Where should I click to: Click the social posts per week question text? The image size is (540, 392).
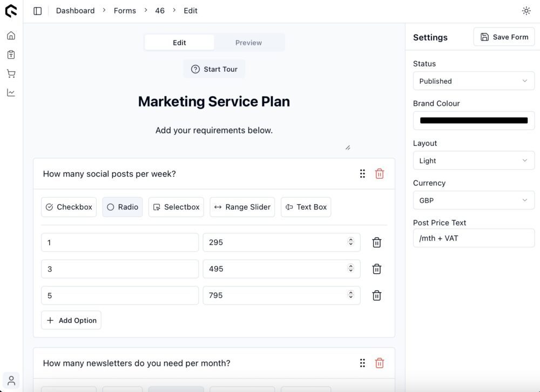coord(110,174)
